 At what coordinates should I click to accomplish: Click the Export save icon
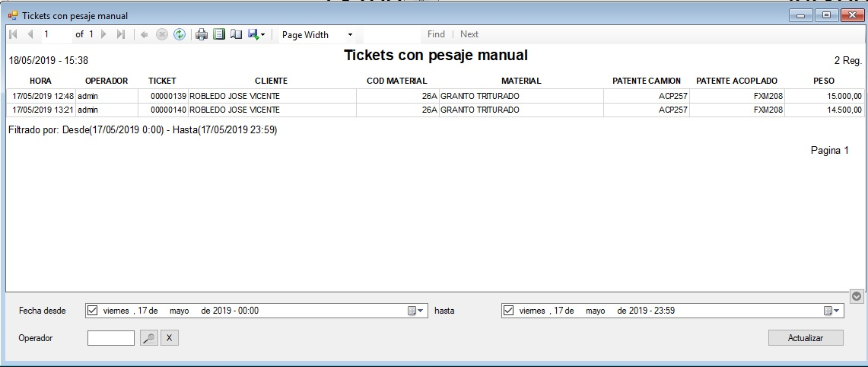pos(254,34)
